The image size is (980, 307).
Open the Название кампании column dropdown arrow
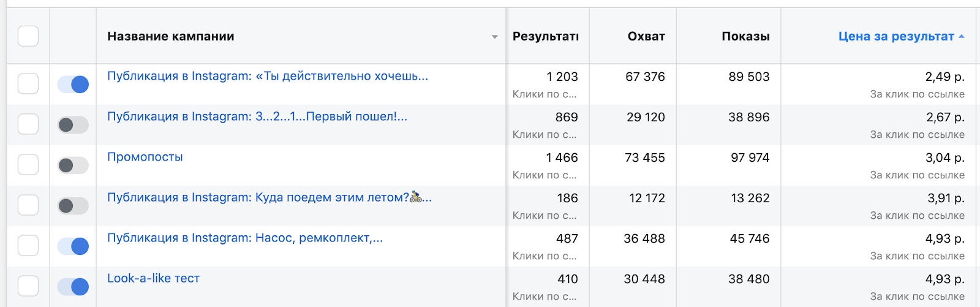494,37
